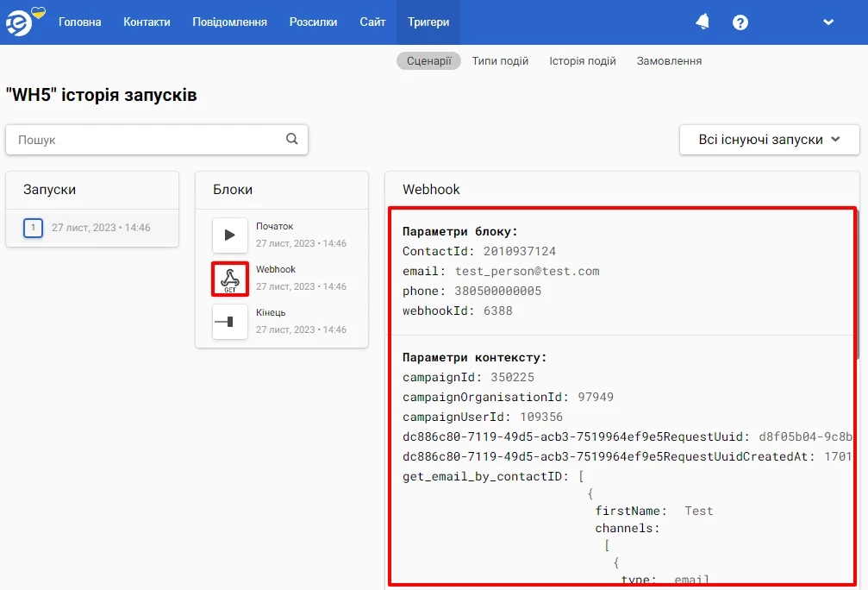Click webhookId value 6388

(x=497, y=311)
